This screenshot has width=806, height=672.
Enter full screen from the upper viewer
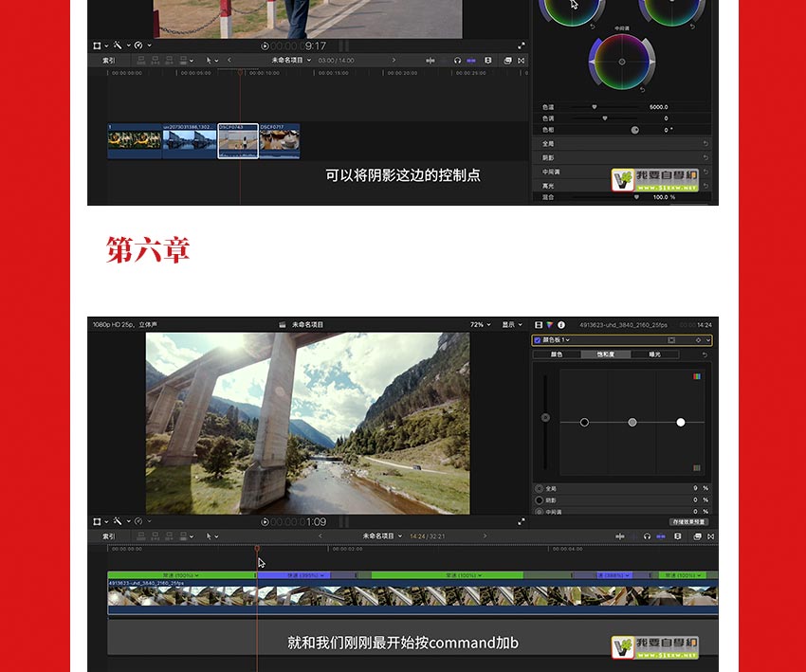pyautogui.click(x=522, y=45)
